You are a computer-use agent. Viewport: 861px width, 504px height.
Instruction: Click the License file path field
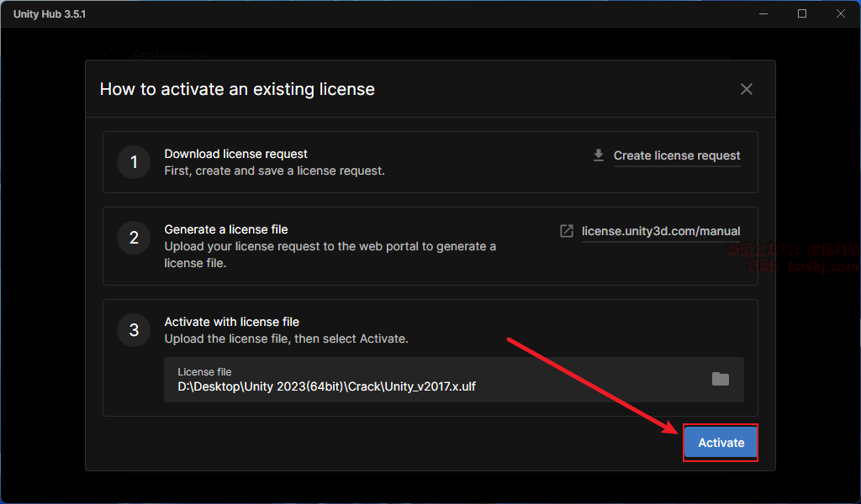pos(453,380)
